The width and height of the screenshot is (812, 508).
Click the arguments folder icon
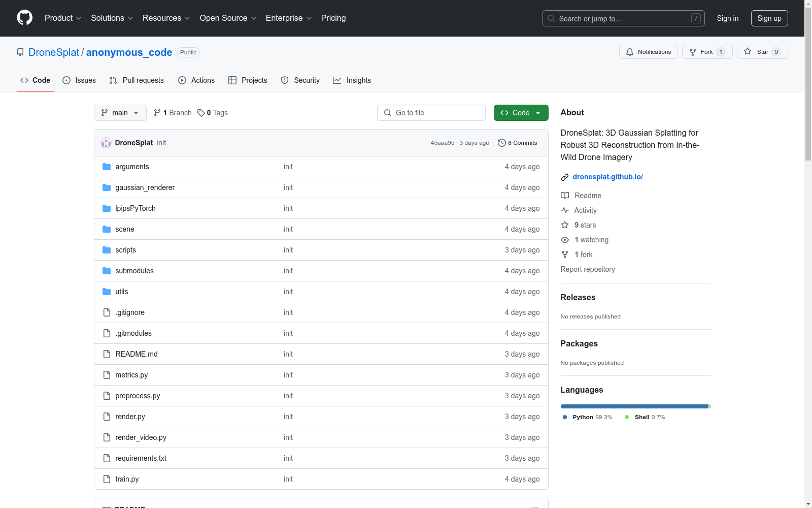(107, 167)
